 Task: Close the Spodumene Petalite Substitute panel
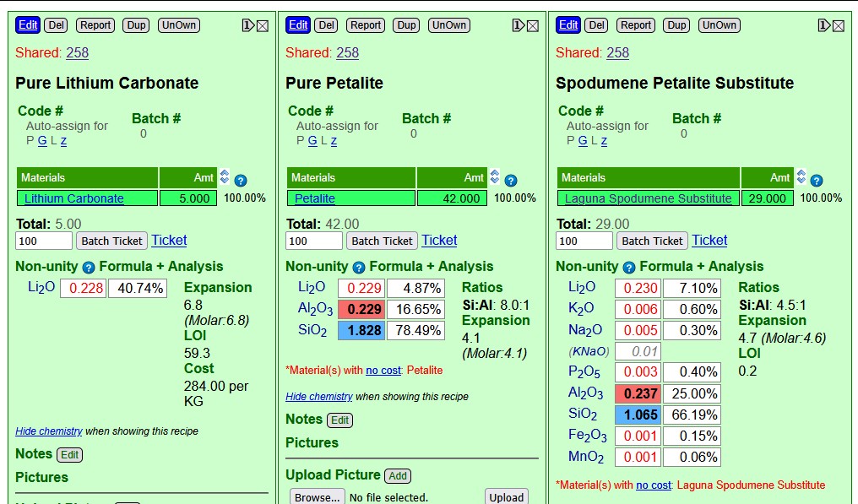click(x=839, y=25)
